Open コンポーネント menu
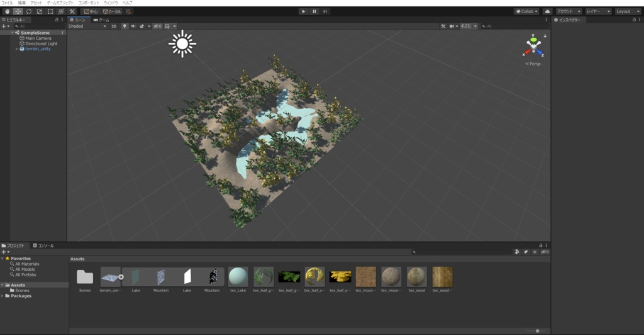644x335 pixels. (x=89, y=3)
